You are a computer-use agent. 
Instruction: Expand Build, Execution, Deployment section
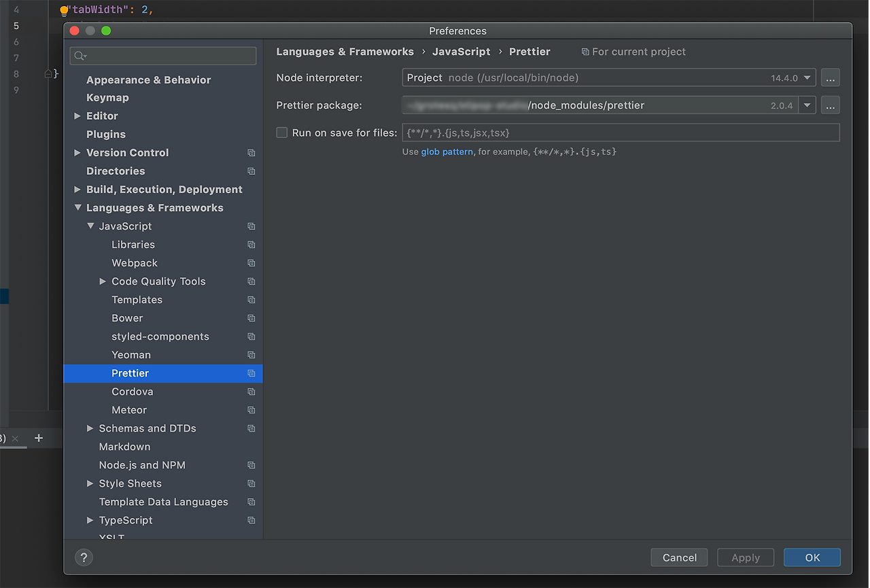click(77, 190)
